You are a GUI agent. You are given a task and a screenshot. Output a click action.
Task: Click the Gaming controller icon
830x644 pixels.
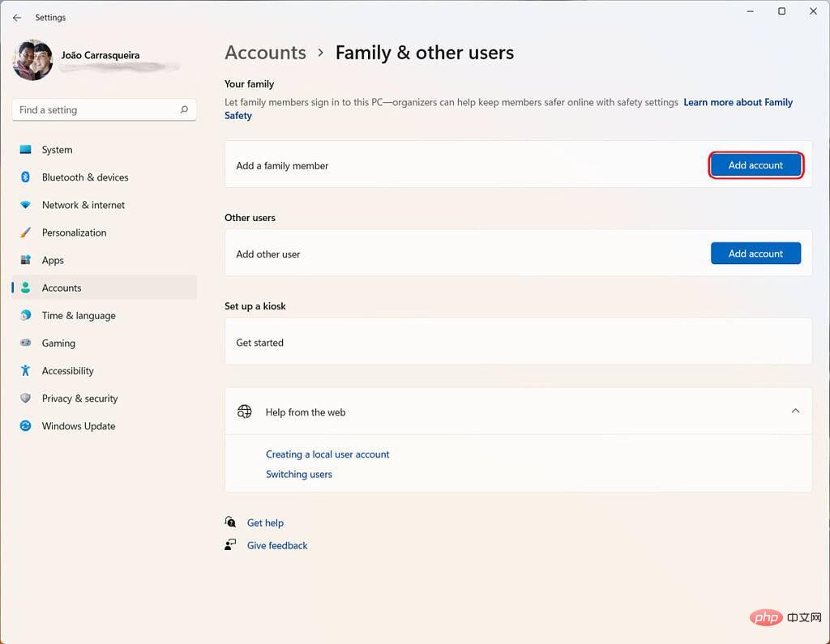tap(26, 343)
